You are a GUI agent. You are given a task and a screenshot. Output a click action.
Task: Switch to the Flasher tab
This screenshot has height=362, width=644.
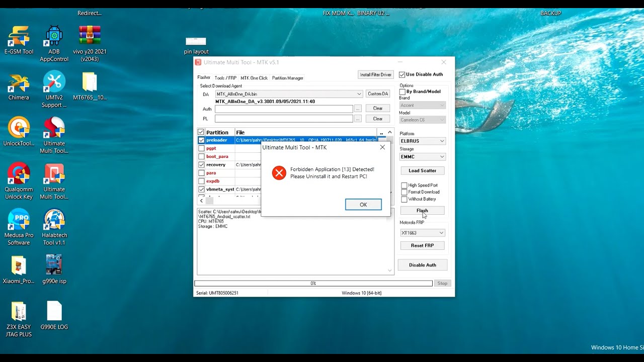pyautogui.click(x=204, y=77)
